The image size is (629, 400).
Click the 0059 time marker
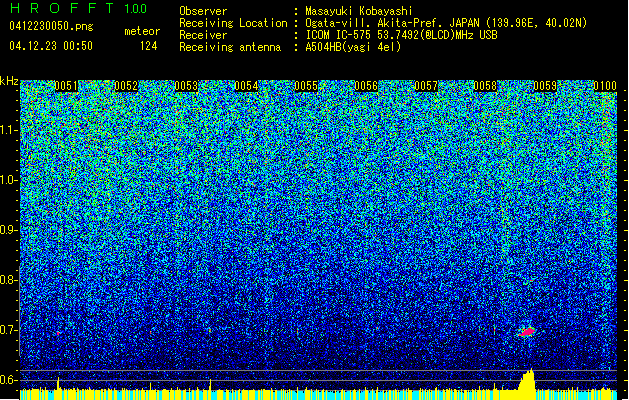546,86
